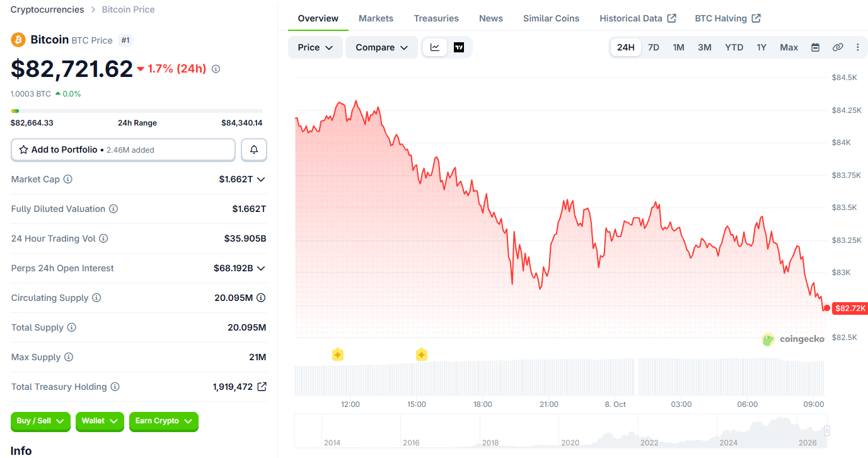
Task: Click the 24h Range progress bar
Action: (137, 111)
